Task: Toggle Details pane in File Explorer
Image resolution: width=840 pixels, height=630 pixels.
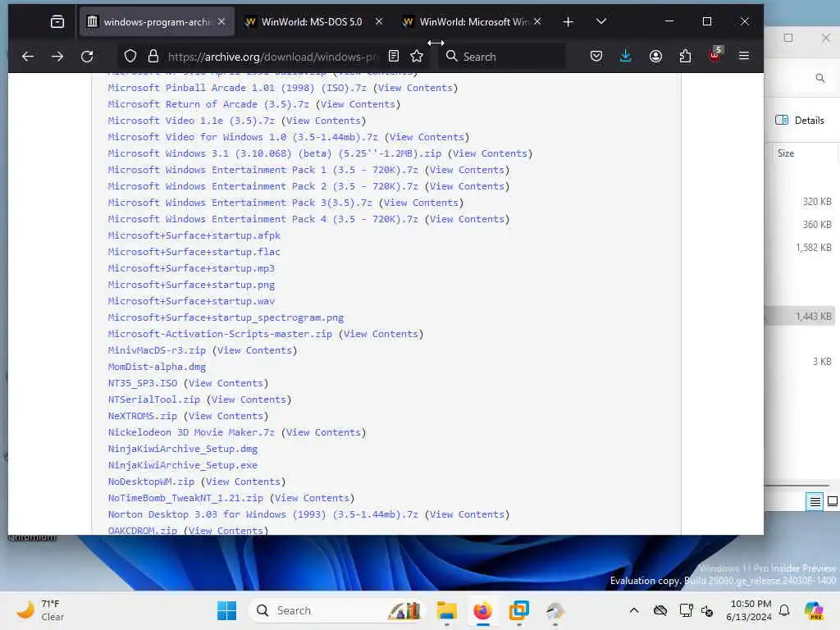Action: click(x=800, y=121)
